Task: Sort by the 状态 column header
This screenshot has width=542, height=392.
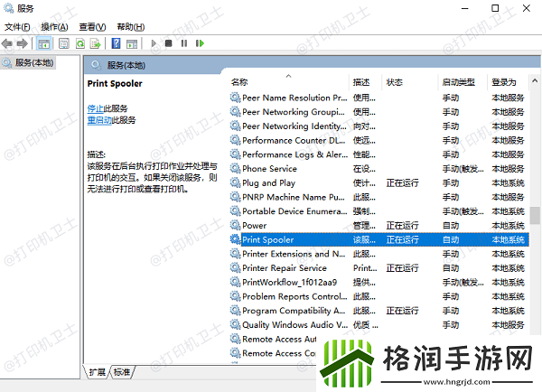Action: point(395,82)
